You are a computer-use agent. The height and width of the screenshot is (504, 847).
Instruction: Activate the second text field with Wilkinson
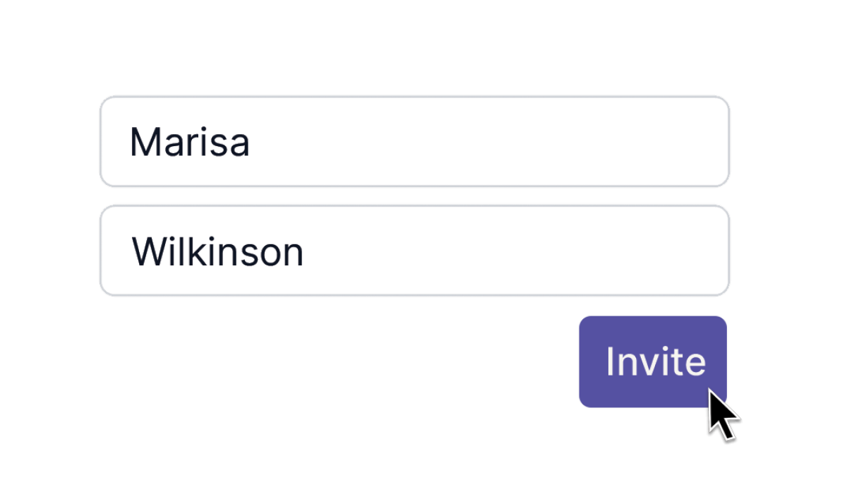click(x=414, y=251)
